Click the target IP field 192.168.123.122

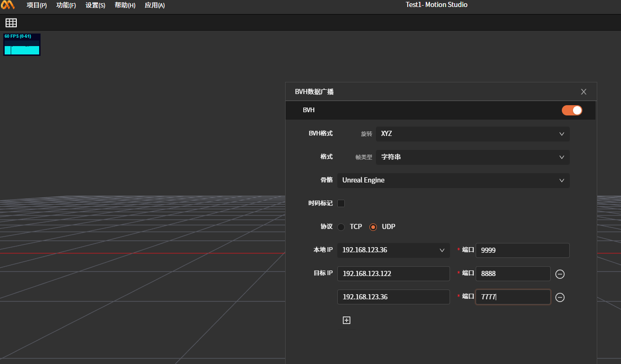(393, 274)
